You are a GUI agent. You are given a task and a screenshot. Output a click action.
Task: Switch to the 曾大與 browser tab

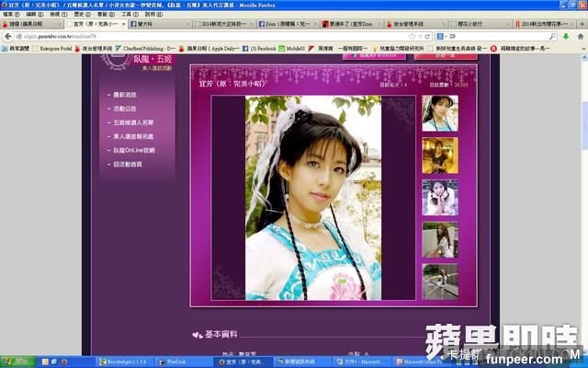[147, 25]
